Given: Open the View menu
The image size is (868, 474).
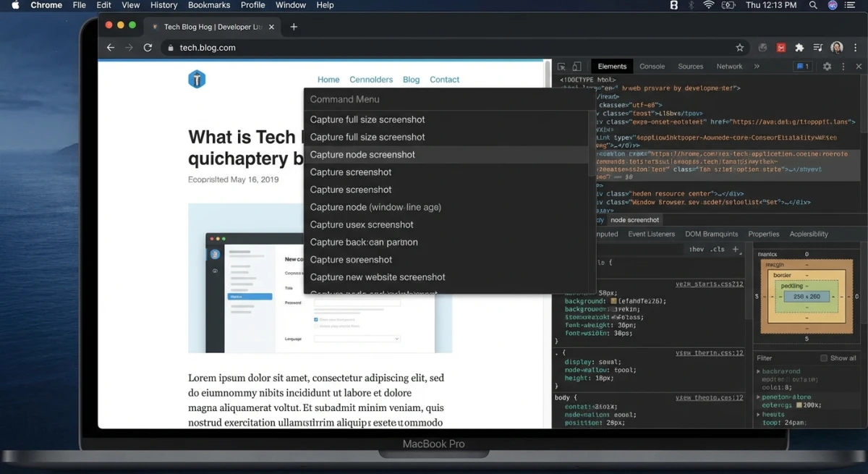Looking at the screenshot, I should tap(130, 5).
